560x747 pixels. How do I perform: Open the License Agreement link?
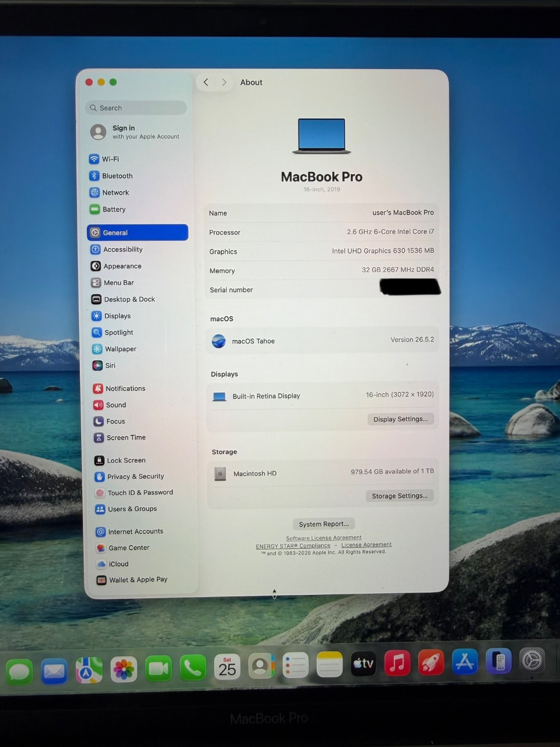point(367,545)
